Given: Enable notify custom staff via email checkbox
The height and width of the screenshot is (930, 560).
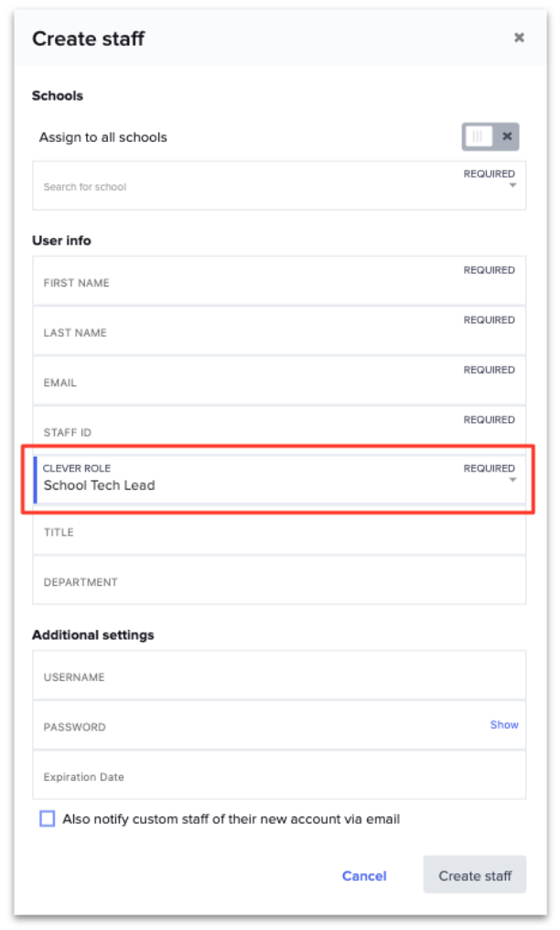Looking at the screenshot, I should coord(48,819).
